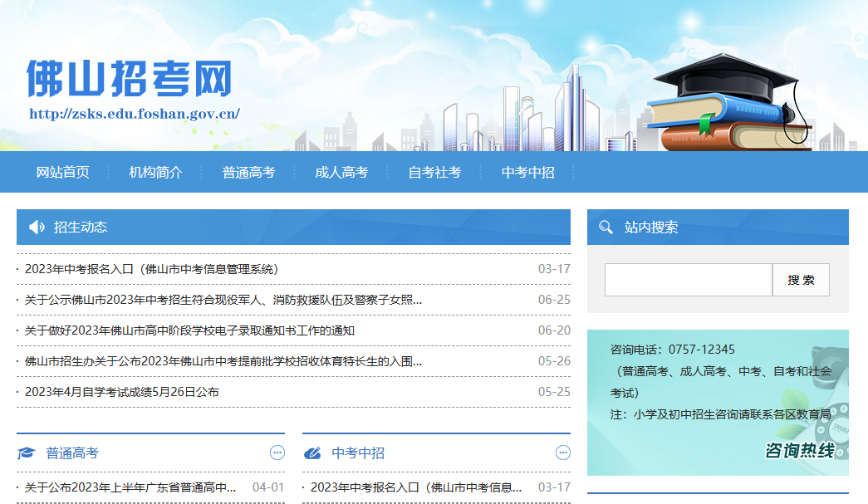868x504 pixels.
Task: Click the graduation cap icon beside 普通高考
Action: tap(26, 453)
